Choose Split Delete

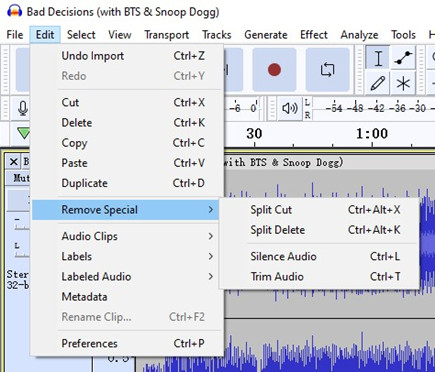[319, 230]
